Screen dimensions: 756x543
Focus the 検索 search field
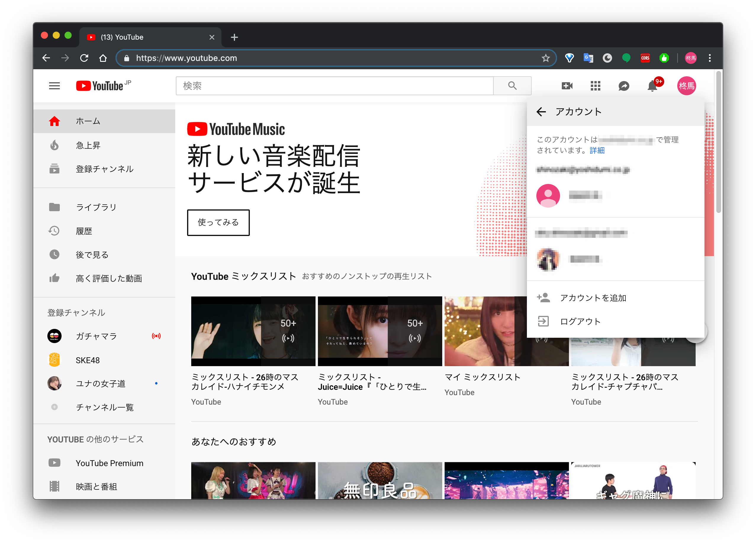point(335,86)
